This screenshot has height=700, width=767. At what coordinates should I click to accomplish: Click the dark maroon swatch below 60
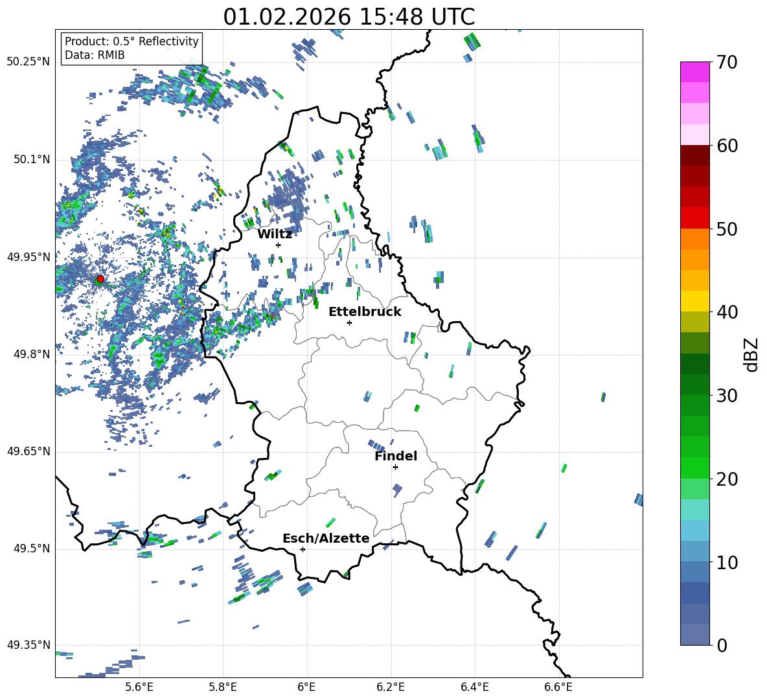694,155
